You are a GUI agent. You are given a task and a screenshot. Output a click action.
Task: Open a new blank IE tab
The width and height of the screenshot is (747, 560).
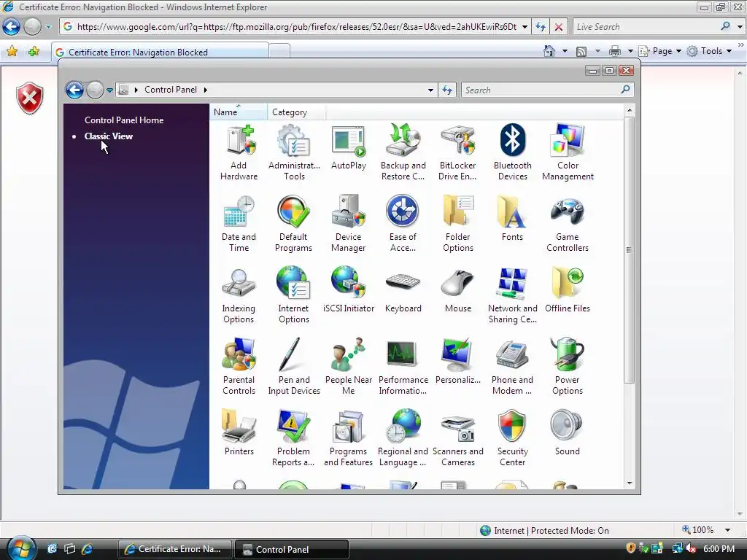pyautogui.click(x=279, y=51)
